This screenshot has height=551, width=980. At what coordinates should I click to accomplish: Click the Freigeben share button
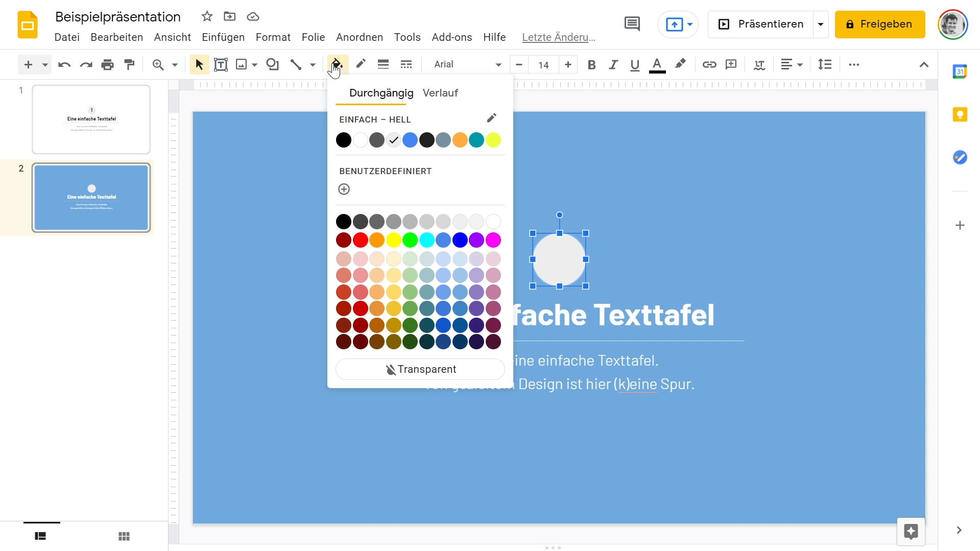tap(879, 24)
